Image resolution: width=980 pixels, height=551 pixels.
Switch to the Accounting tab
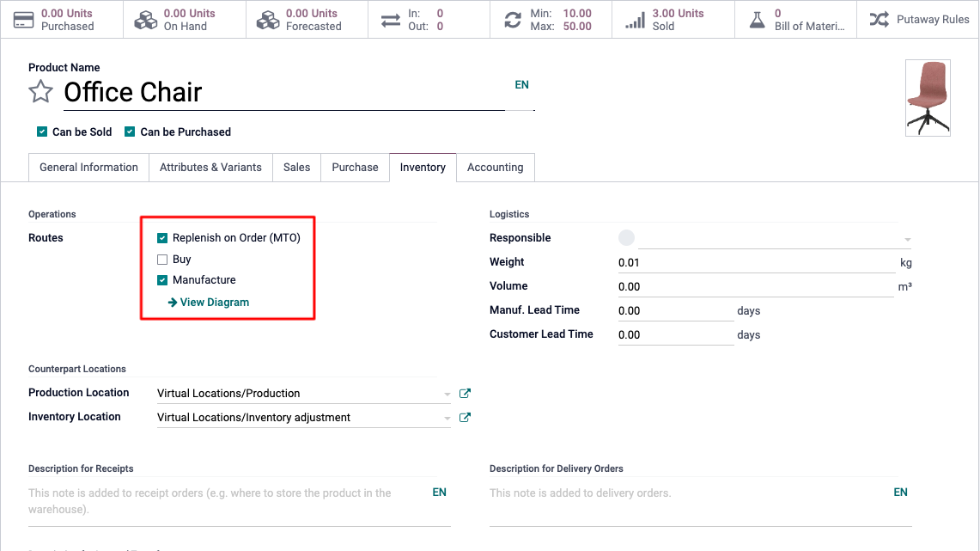[x=495, y=168]
